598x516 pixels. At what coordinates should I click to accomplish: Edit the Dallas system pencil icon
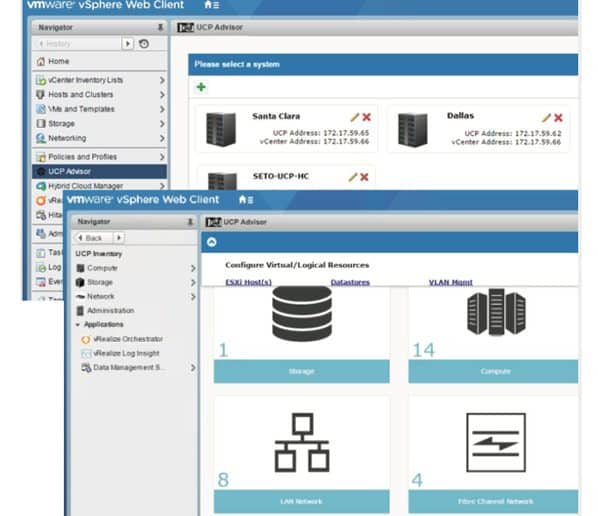click(x=547, y=118)
